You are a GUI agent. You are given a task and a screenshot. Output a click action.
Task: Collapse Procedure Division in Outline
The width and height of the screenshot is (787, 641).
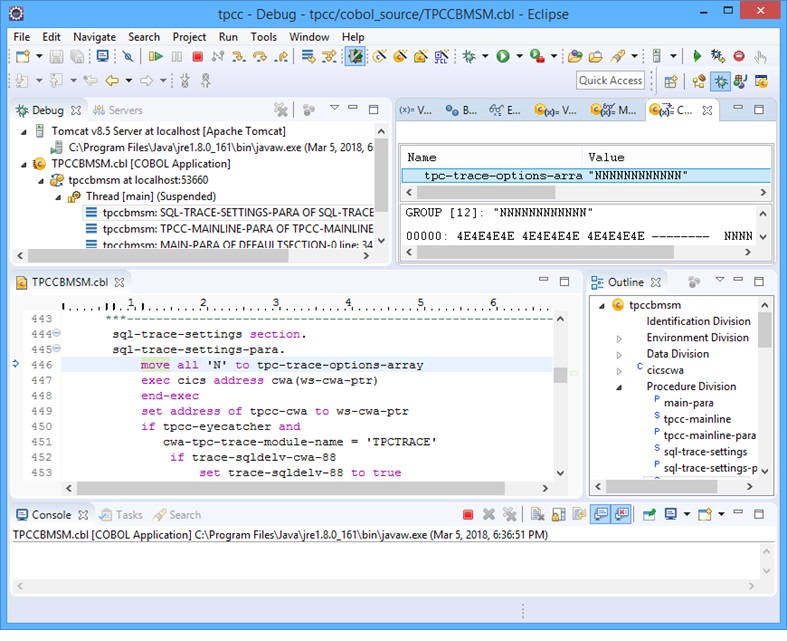619,387
